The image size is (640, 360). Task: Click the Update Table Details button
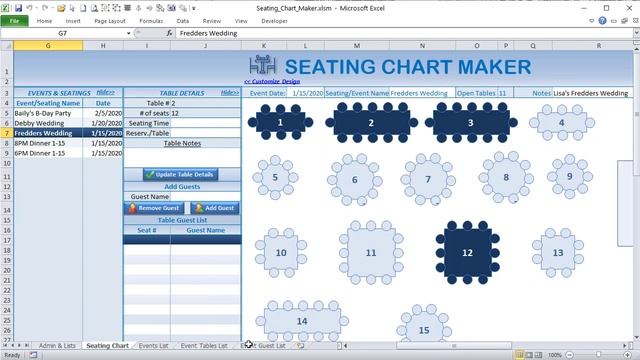click(x=181, y=174)
